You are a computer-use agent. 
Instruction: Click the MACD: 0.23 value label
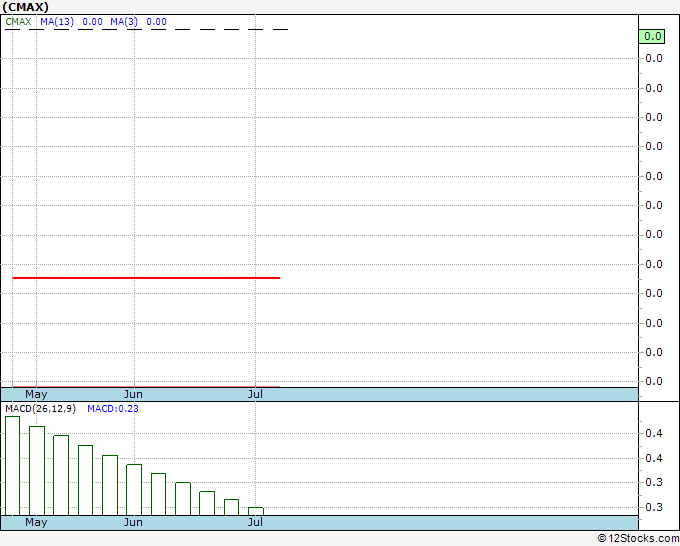[x=112, y=408]
